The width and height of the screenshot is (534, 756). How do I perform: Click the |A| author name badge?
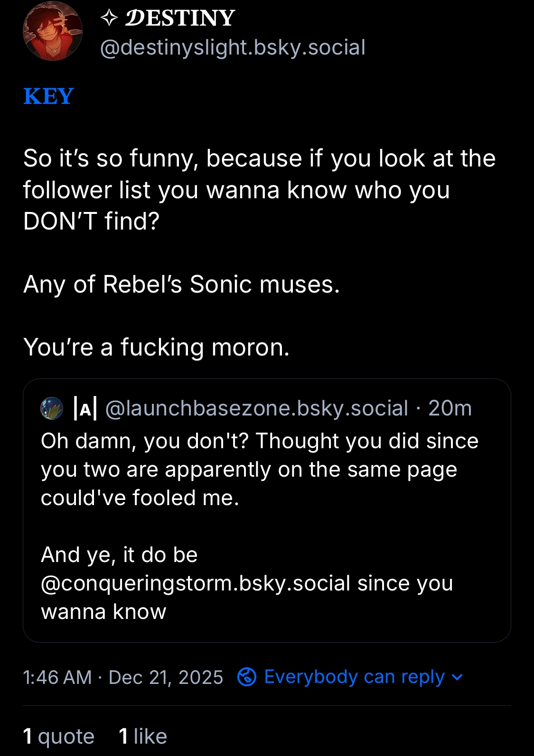tap(85, 408)
